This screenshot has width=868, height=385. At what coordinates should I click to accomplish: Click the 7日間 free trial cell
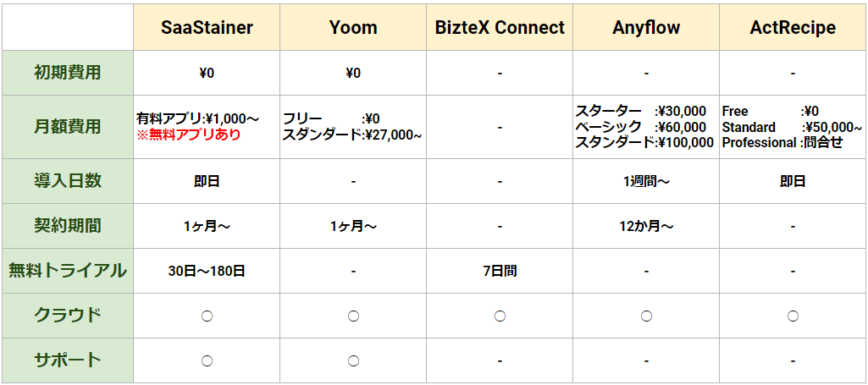(500, 271)
